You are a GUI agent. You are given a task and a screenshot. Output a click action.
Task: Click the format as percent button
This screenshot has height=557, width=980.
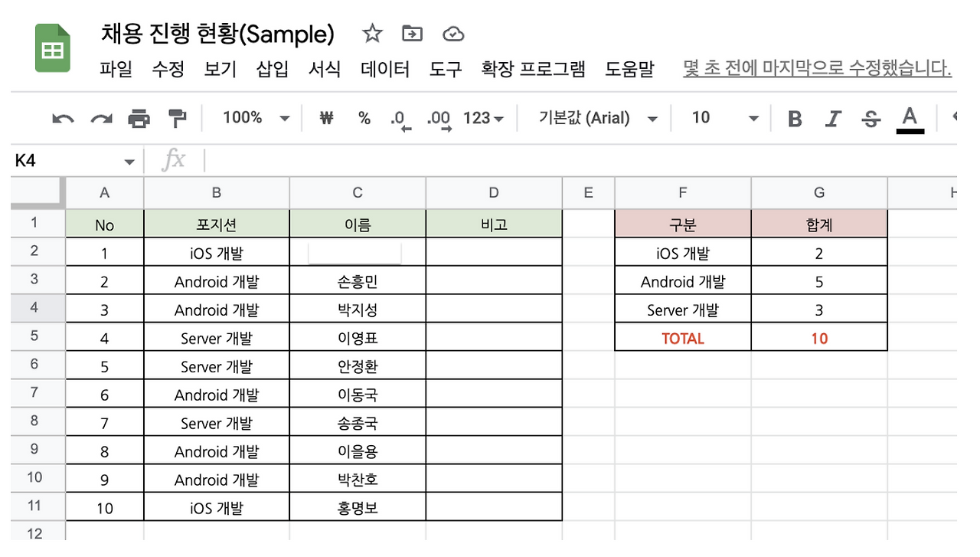coord(364,118)
